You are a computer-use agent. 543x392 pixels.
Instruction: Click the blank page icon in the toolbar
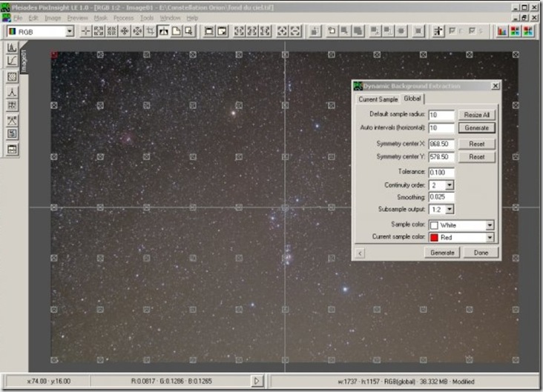pos(177,31)
